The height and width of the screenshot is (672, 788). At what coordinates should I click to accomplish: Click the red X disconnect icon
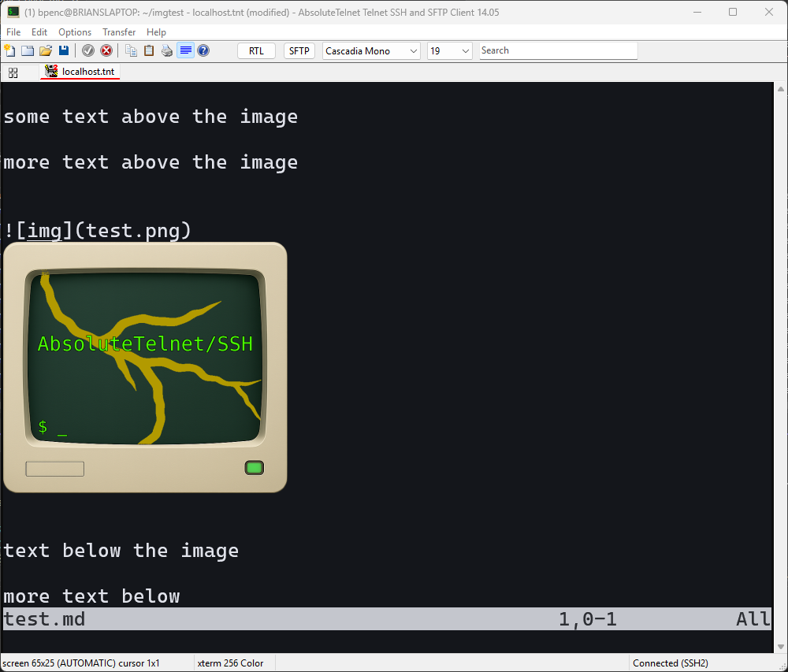106,50
